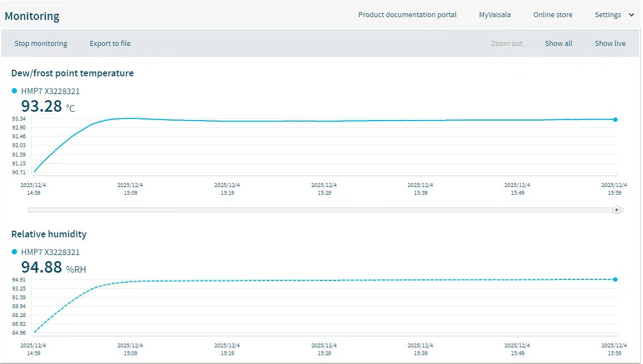Select latest data point on dew point graph
The height and width of the screenshot is (364, 643).
tap(615, 119)
